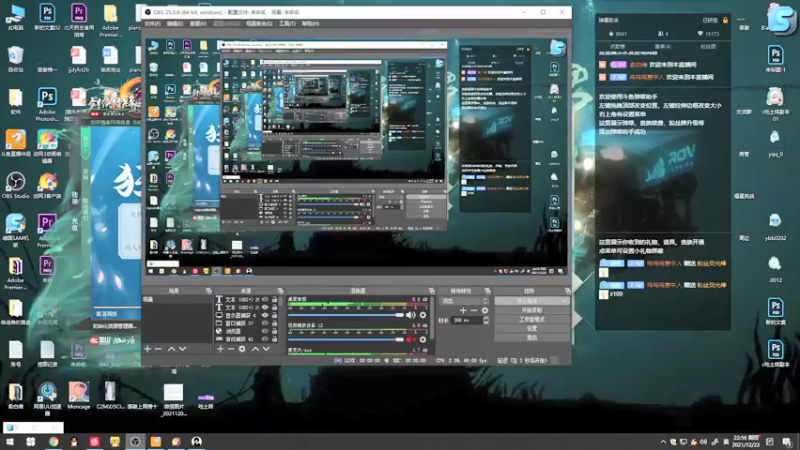Image resolution: width=800 pixels, height=450 pixels.
Task: Click lock icon in danmaku helper
Action: 725,20
